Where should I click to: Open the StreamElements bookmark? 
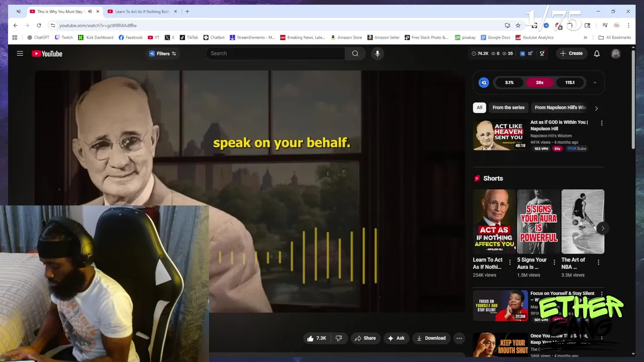click(x=252, y=37)
